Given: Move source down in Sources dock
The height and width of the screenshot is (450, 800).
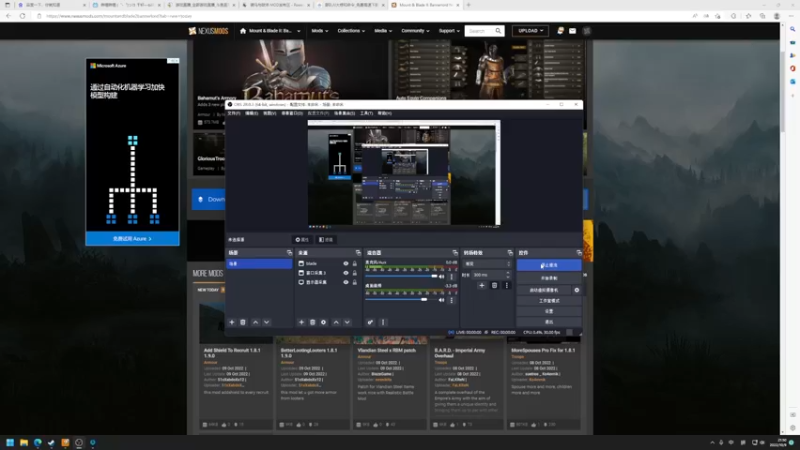Looking at the screenshot, I should pyautogui.click(x=347, y=322).
